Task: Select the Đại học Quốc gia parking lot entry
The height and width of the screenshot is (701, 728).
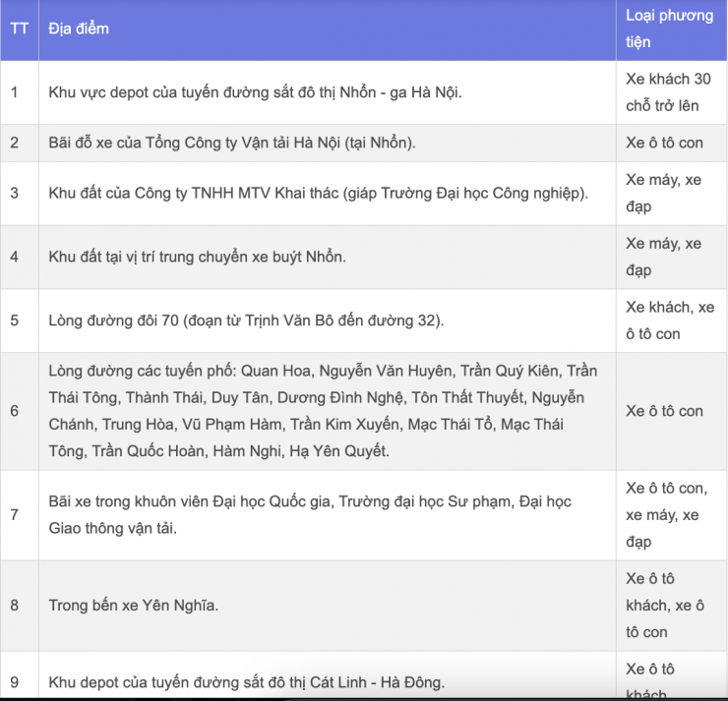Action: 310,515
